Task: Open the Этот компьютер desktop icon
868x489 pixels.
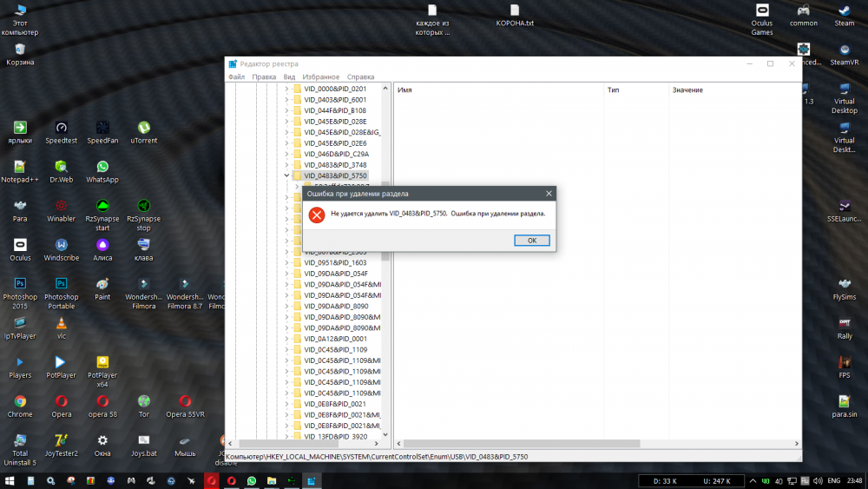Action: [20, 20]
